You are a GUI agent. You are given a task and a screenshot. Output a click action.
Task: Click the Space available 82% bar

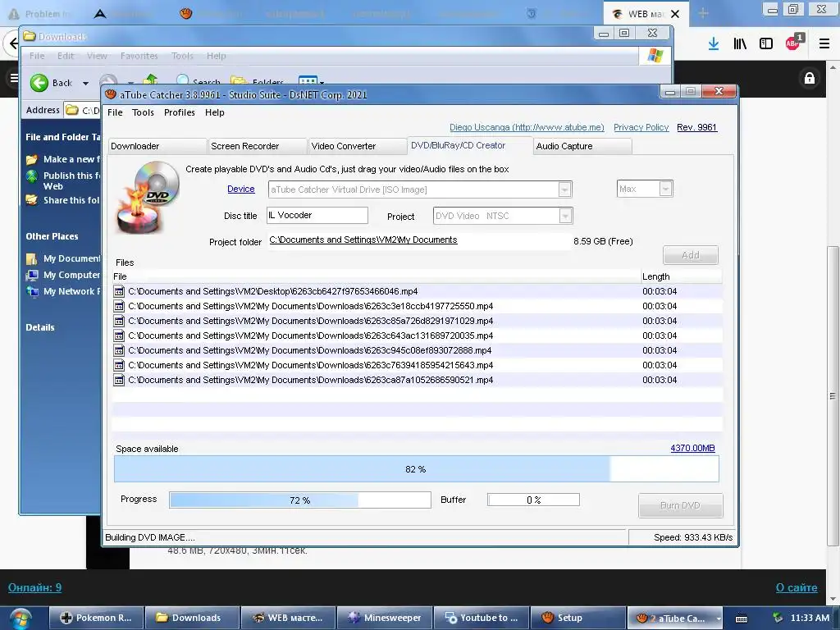pyautogui.click(x=416, y=469)
